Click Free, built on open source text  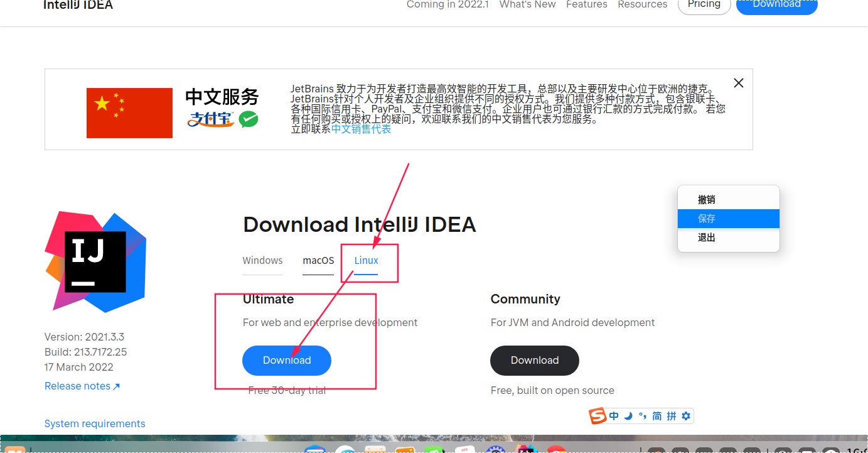pos(552,391)
